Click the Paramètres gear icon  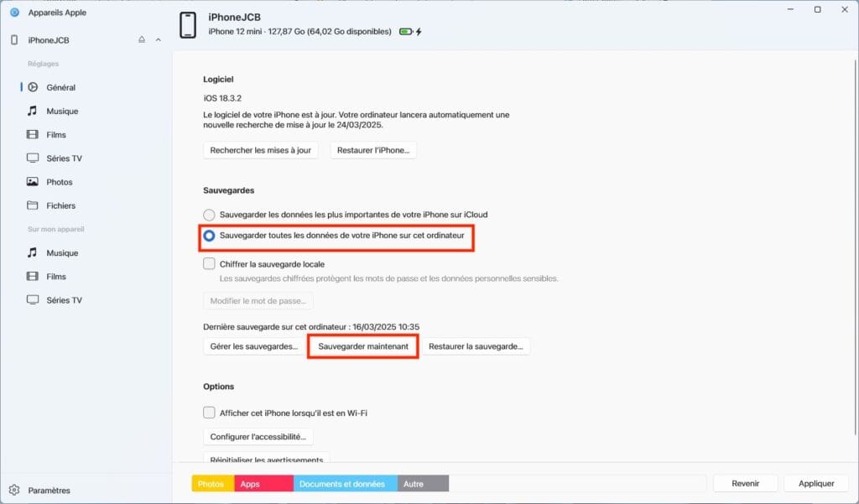[14, 490]
